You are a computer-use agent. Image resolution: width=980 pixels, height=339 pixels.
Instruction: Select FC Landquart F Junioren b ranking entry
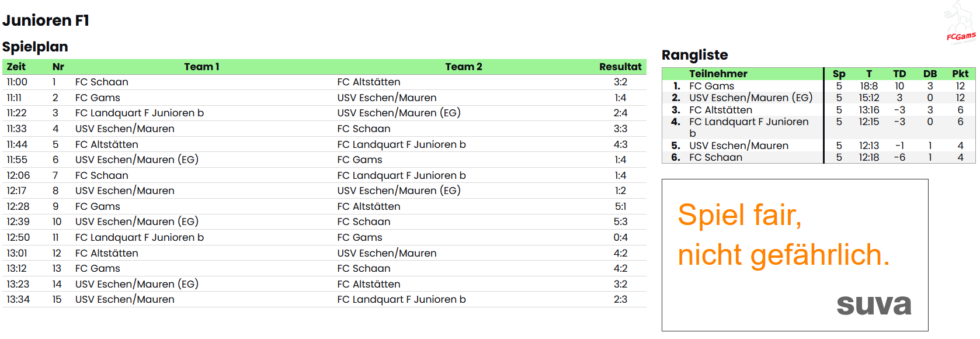click(x=749, y=127)
